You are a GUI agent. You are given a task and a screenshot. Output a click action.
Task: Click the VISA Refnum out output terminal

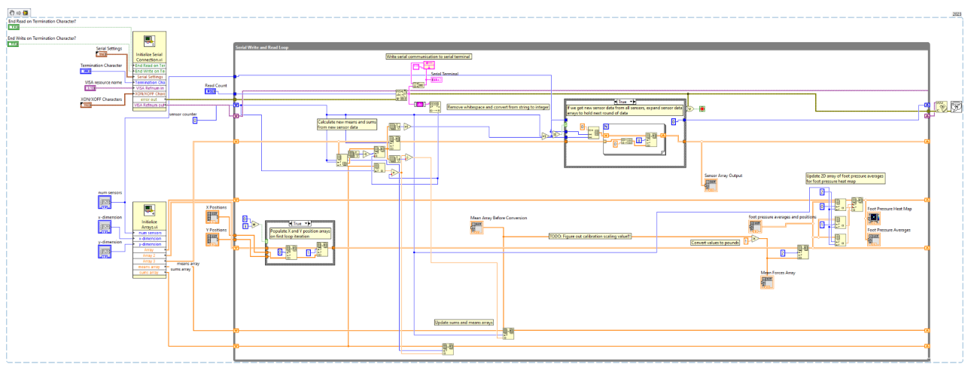coord(150,105)
